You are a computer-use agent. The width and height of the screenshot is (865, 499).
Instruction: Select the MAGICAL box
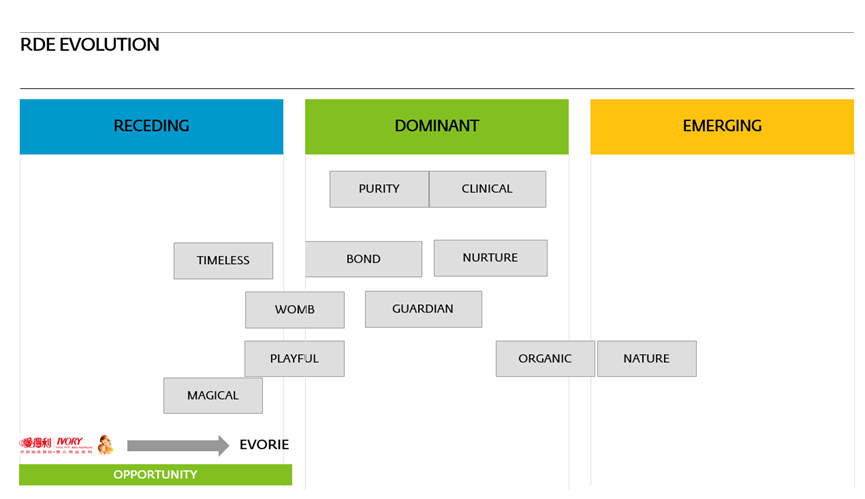(213, 396)
